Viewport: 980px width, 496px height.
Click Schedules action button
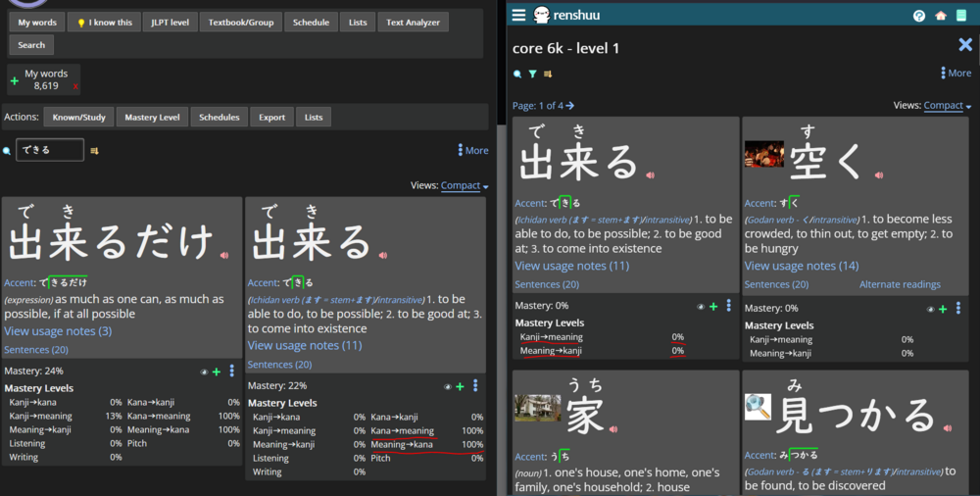[x=219, y=117]
